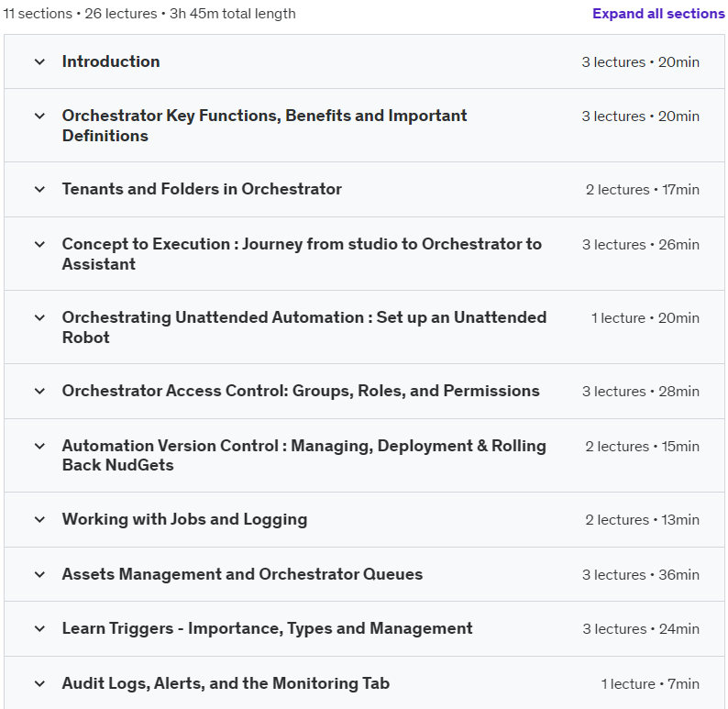Viewport: 728px width, 709px height.
Task: Select 'Automation Version Control' section title
Action: pyautogui.click(x=304, y=455)
